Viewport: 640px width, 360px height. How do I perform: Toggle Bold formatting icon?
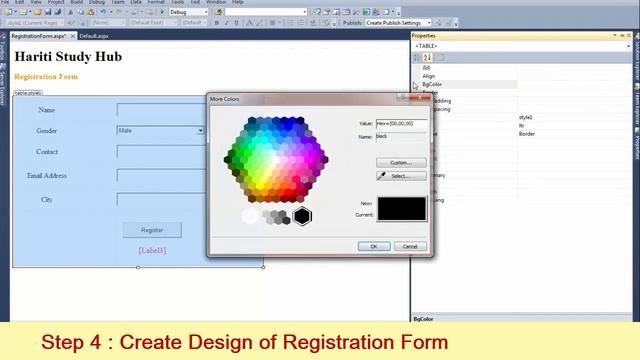click(x=217, y=23)
